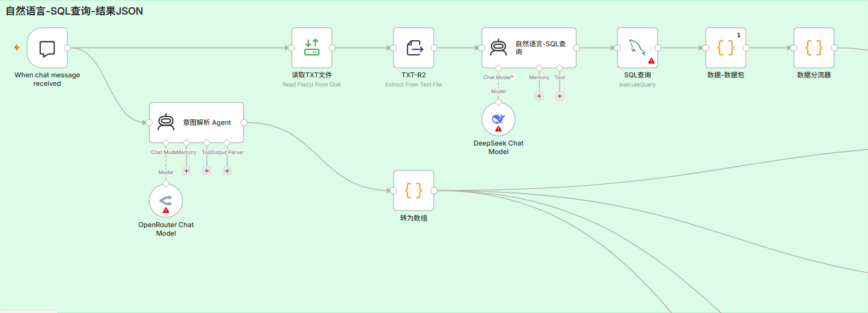Viewport: 868px width, 313px height.
Task: Open the When chat message received trigger node
Action: click(47, 48)
